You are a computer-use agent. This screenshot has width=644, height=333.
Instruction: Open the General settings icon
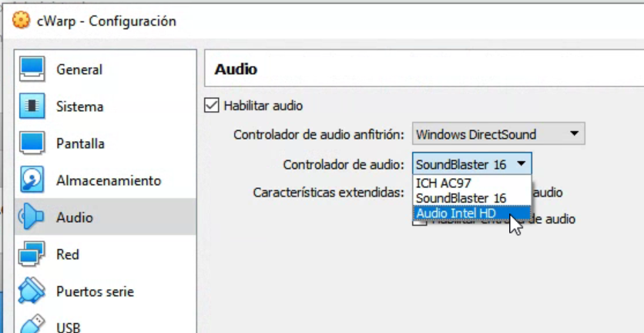click(32, 69)
